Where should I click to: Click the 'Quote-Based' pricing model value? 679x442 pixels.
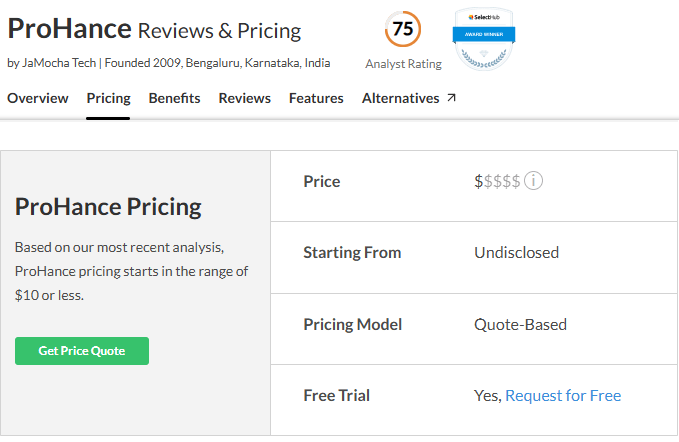(x=521, y=324)
